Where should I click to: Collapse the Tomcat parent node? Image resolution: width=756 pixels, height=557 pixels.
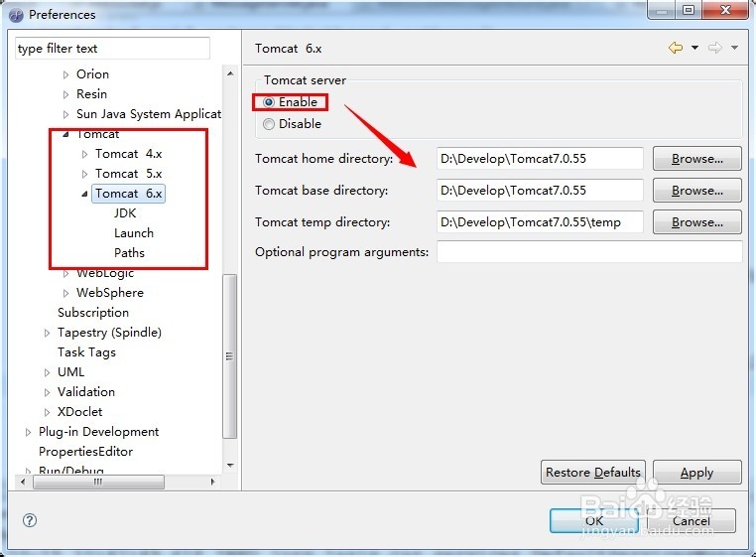pos(66,135)
